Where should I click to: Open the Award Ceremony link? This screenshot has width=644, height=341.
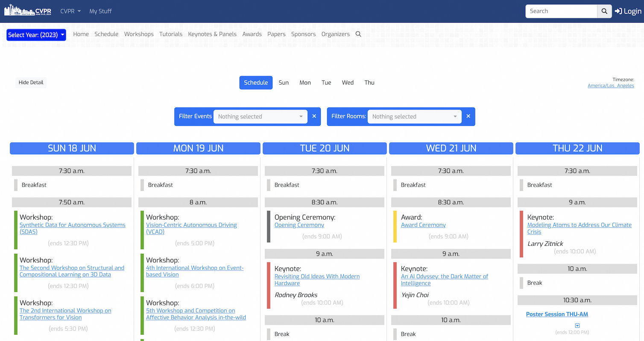(423, 225)
